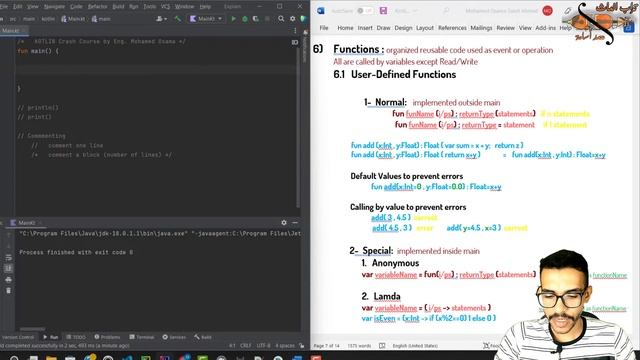Click CRLF line separator in status bar
This screenshot has width=640, height=360.
click(246, 346)
